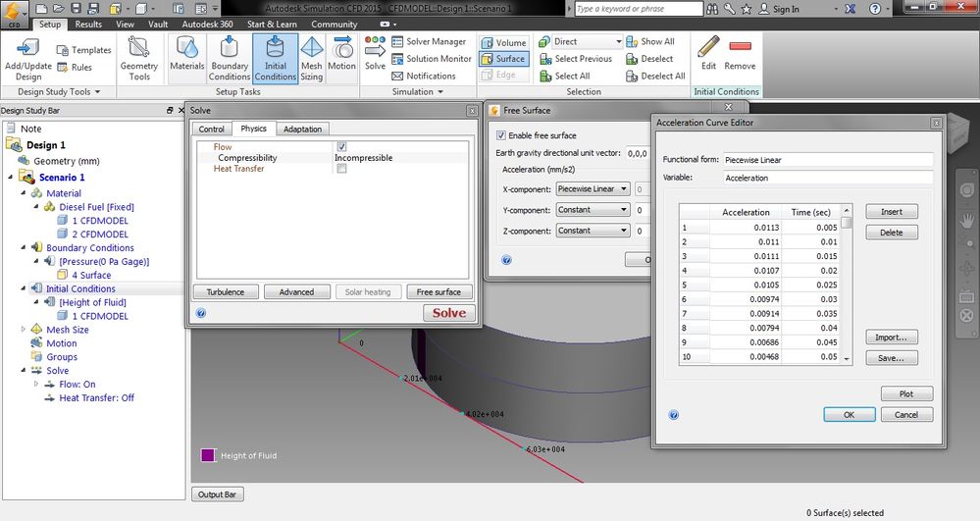Toggle Enable free surface checkbox
Image resolution: width=980 pixels, height=521 pixels.
(x=500, y=135)
